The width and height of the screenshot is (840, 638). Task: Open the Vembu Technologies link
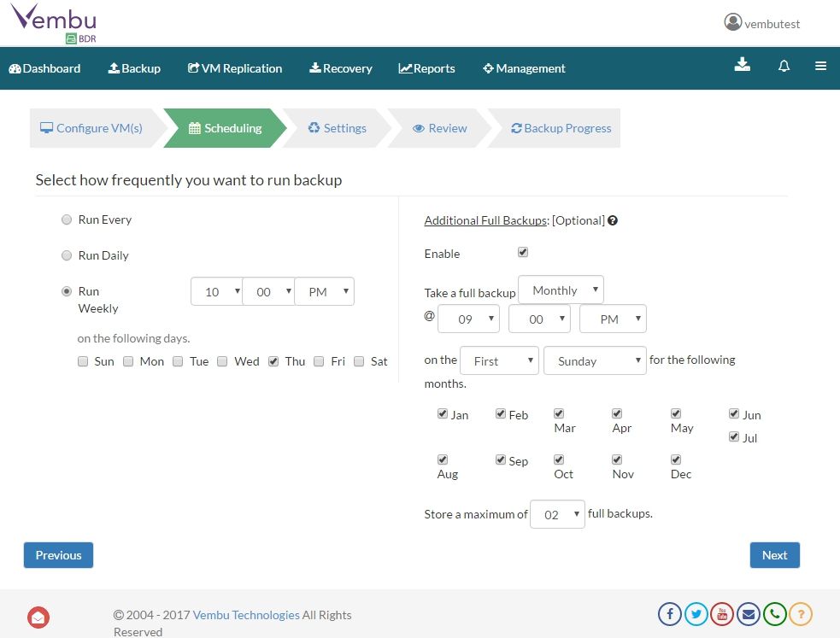tap(246, 615)
